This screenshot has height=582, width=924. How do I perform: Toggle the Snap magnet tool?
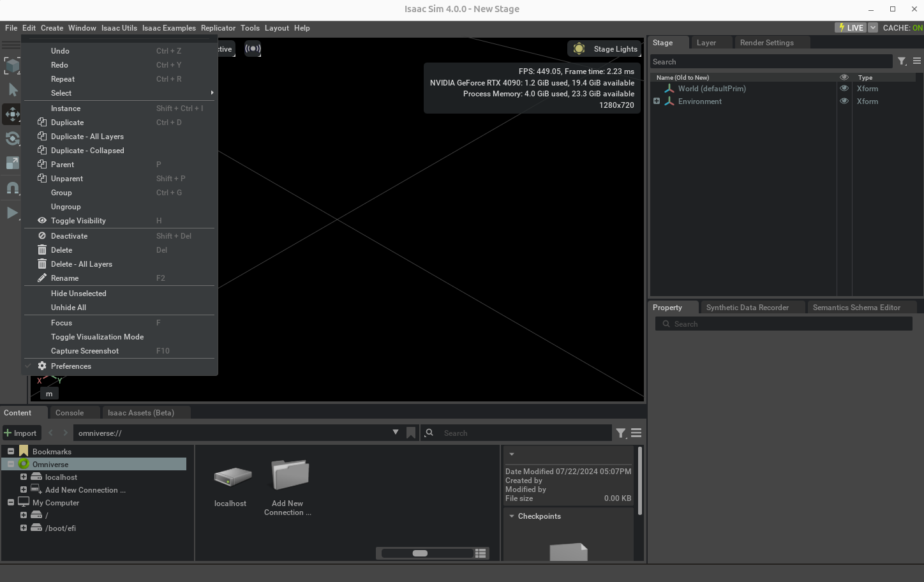tap(12, 188)
